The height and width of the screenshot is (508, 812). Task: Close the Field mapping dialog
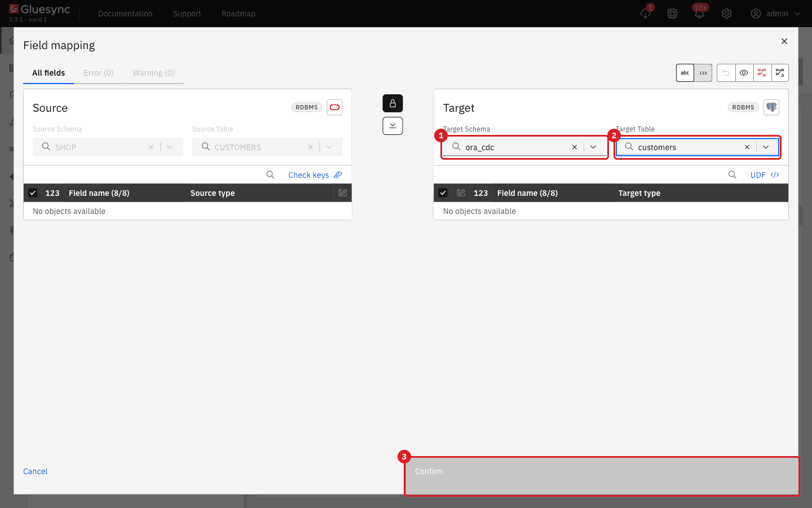tap(784, 41)
